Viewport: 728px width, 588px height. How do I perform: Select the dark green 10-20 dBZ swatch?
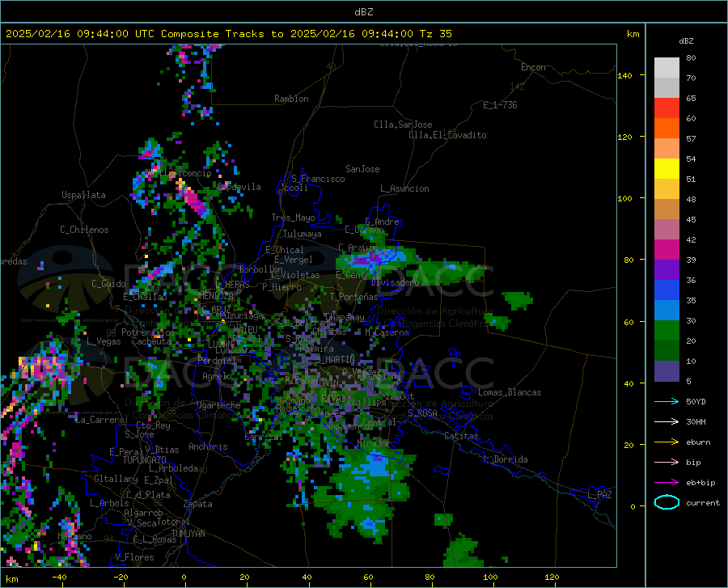667,351
